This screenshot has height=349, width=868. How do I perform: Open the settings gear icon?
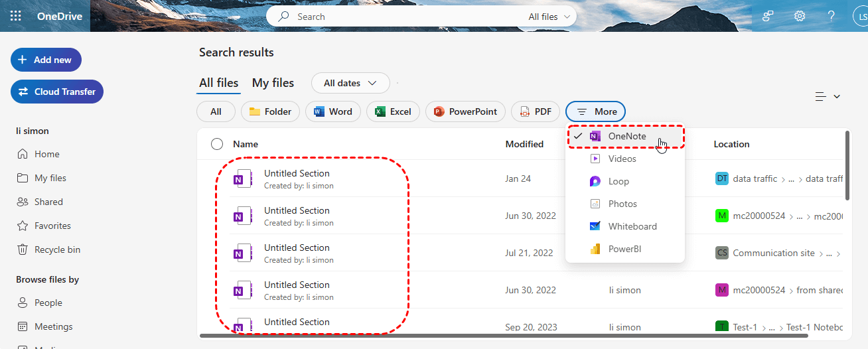[x=800, y=17]
